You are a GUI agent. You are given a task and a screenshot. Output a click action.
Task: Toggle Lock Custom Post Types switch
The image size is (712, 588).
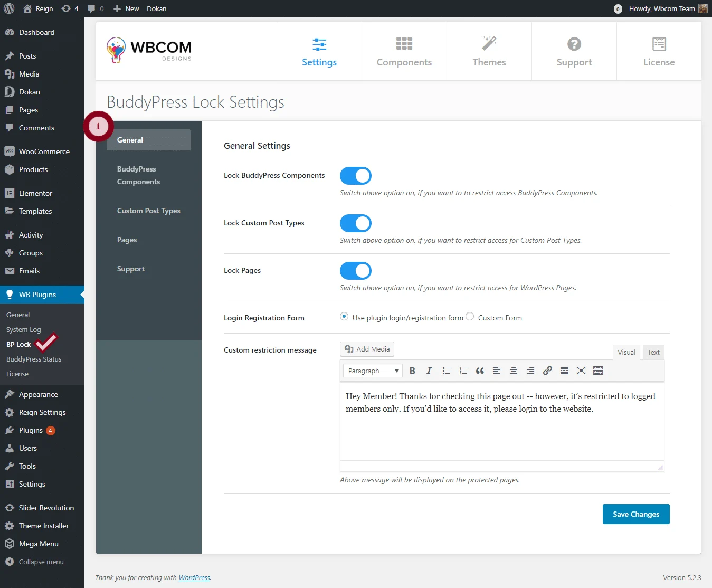pyautogui.click(x=356, y=223)
